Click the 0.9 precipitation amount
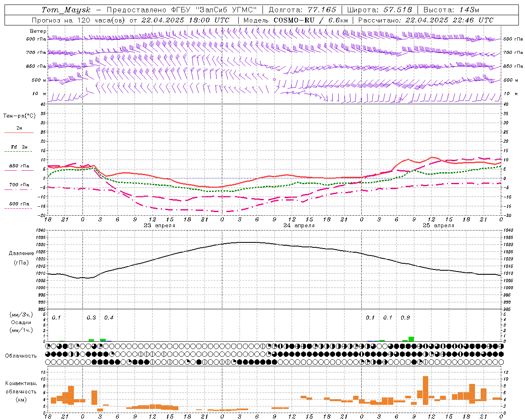 pos(405,318)
